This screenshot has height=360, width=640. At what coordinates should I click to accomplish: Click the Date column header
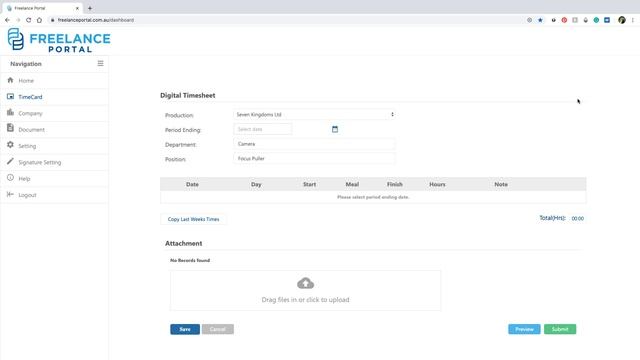coord(192,184)
